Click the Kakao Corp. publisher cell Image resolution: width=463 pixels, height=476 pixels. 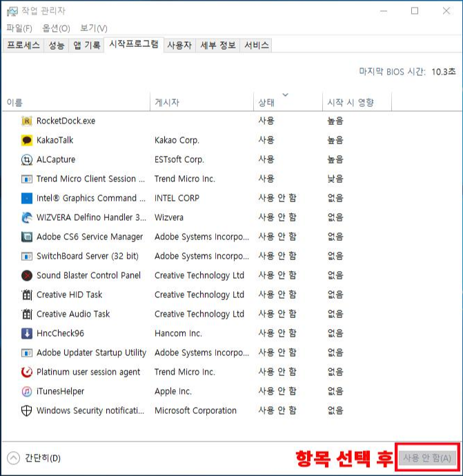click(x=177, y=140)
